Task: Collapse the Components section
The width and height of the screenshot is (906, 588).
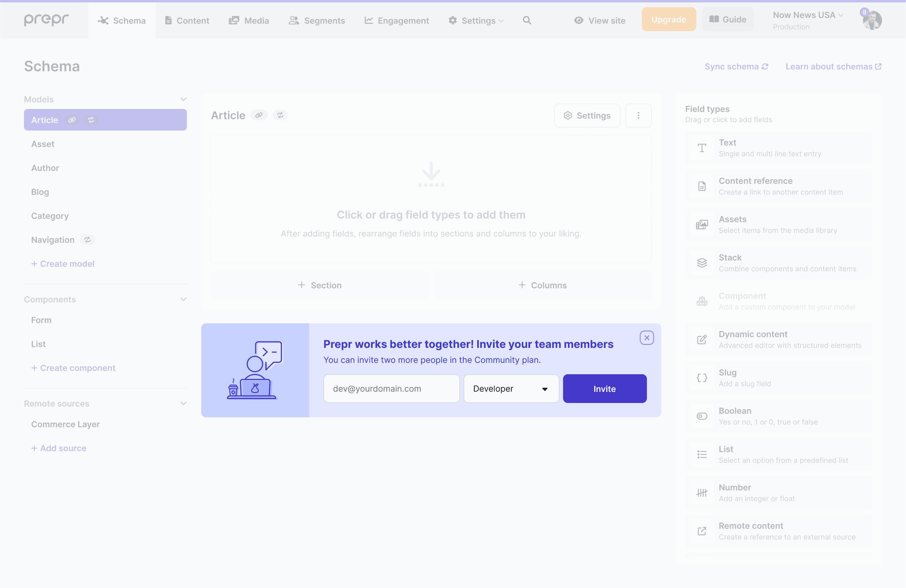Action: pyautogui.click(x=183, y=299)
